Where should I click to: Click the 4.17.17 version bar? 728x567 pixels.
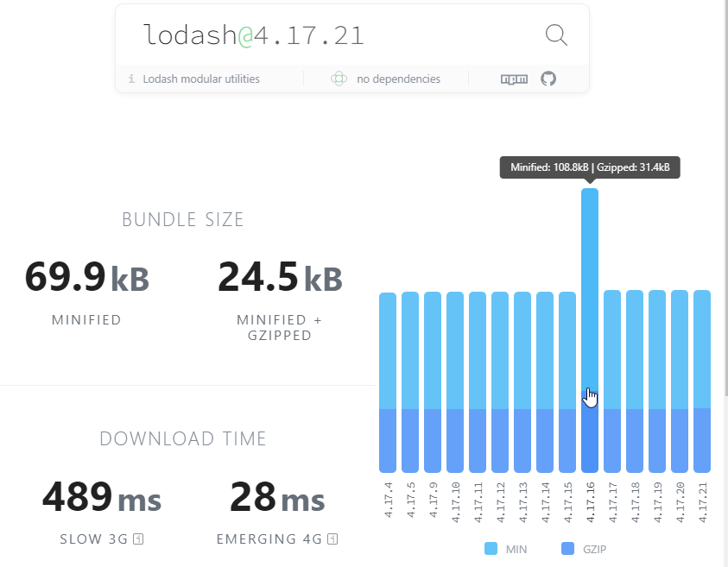point(612,381)
